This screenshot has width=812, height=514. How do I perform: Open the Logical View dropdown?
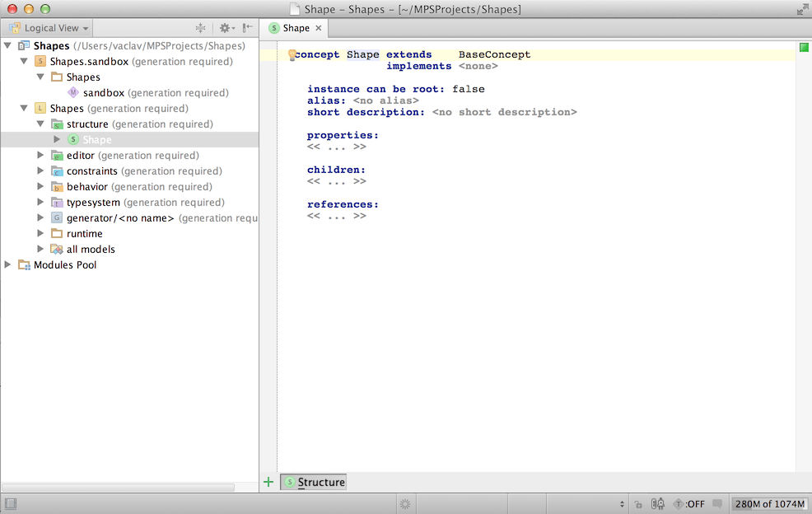(x=51, y=28)
